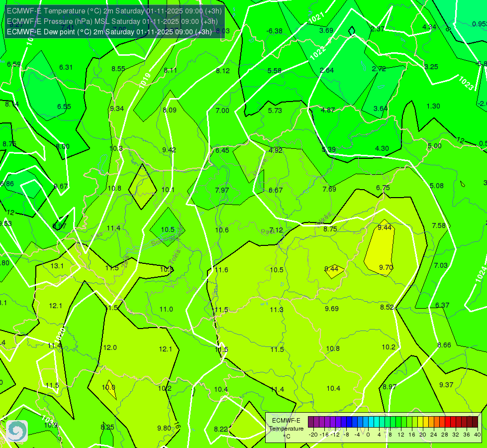Click the 1021 isobar label
Screen dimensions: 487x448
click(x=316, y=18)
